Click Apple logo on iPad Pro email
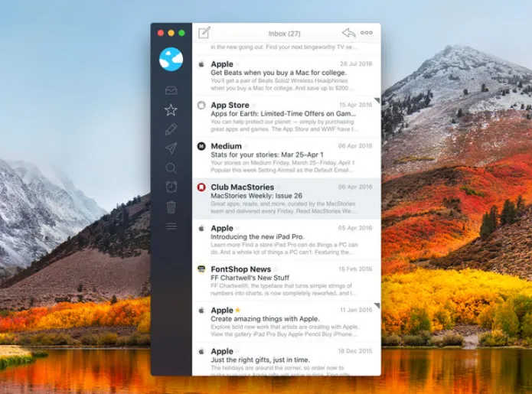 tap(201, 228)
